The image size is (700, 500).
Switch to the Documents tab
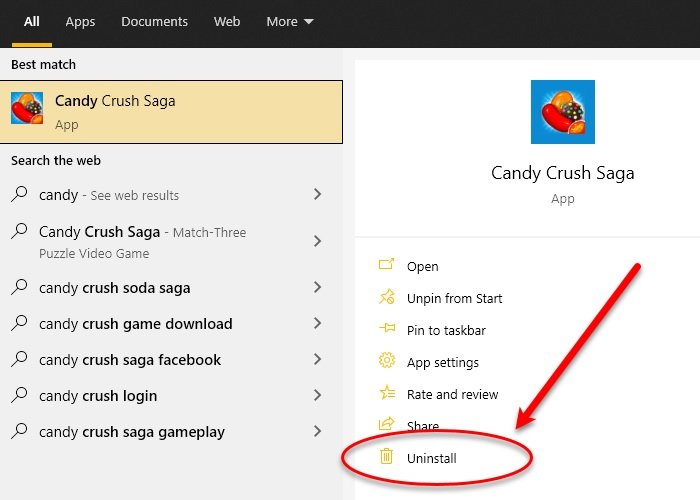[x=154, y=21]
